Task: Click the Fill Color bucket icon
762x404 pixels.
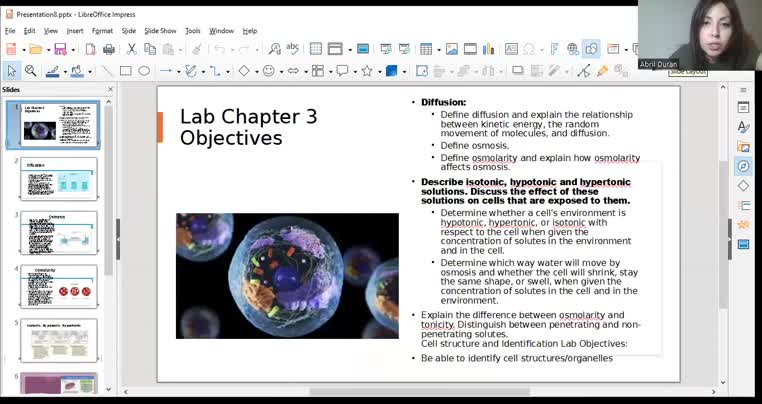Action: point(77,71)
